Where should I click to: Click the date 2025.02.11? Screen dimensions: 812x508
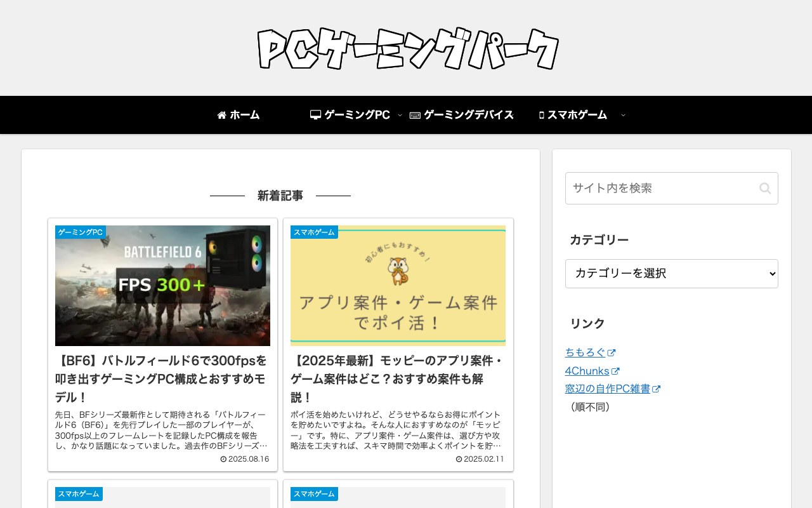click(x=484, y=459)
